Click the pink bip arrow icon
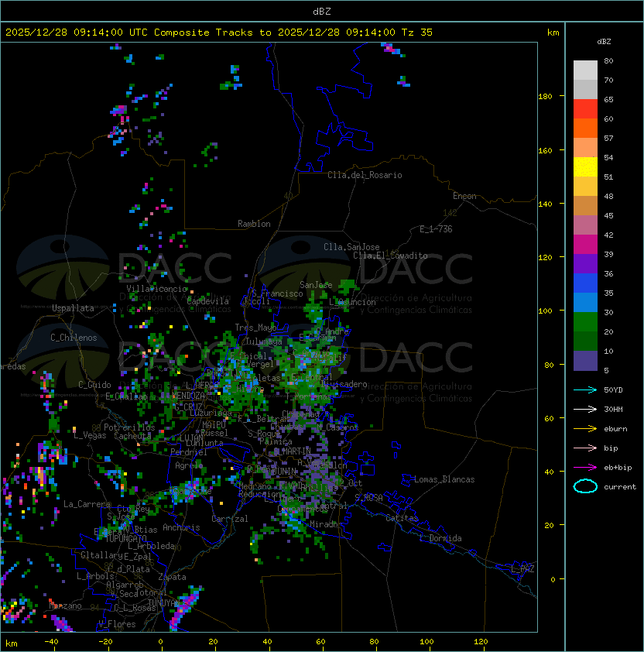Screen dimensions: 644x652 (585, 448)
